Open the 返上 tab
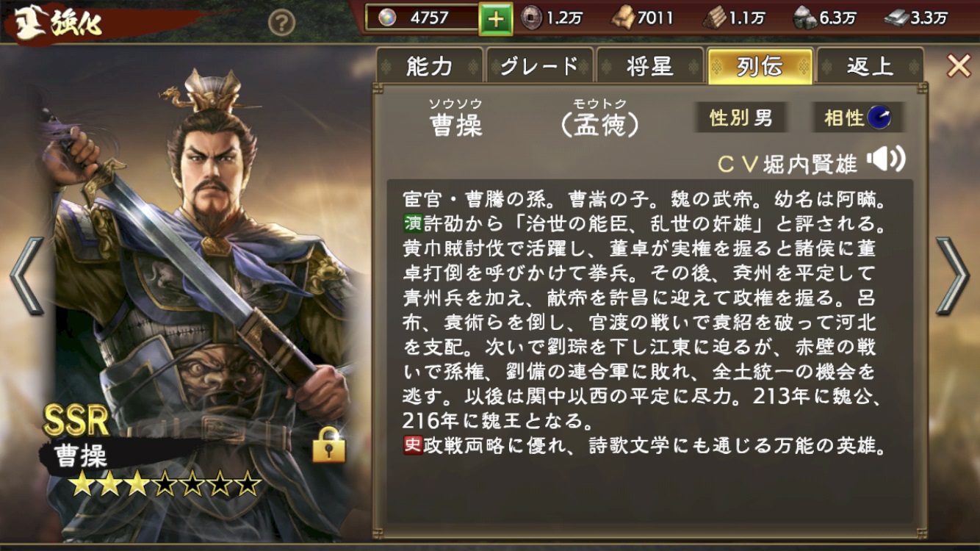 pos(870,66)
